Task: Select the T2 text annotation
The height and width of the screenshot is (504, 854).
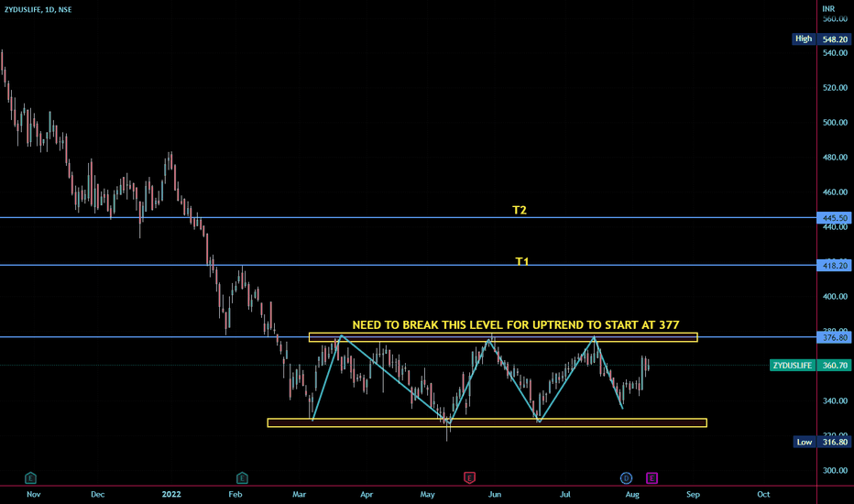Action: coord(520,211)
